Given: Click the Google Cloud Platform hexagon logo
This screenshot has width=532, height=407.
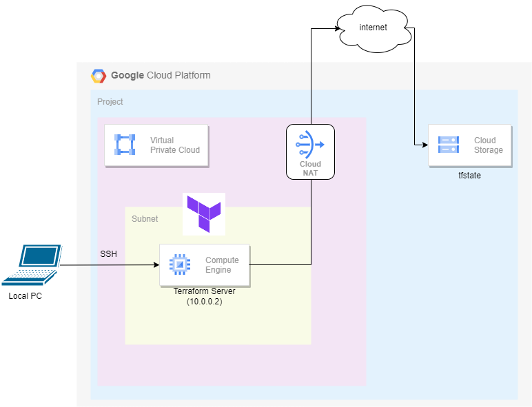Looking at the screenshot, I should click(x=99, y=76).
